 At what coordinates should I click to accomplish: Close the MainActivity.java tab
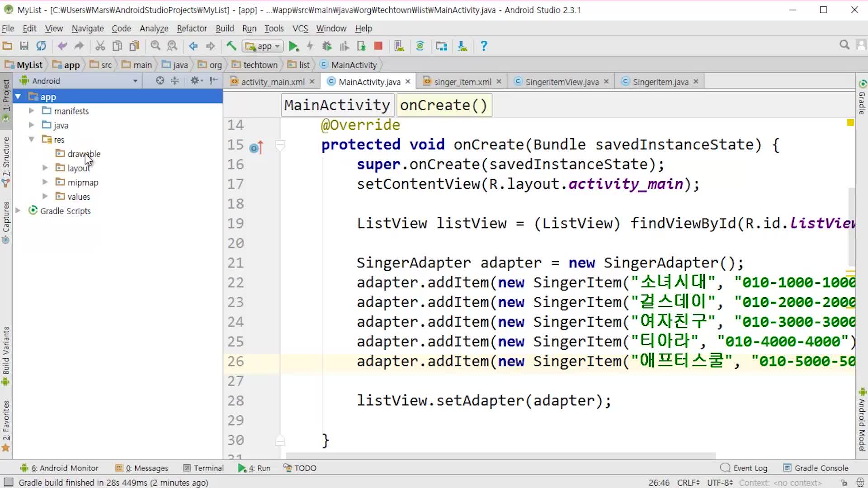[408, 81]
